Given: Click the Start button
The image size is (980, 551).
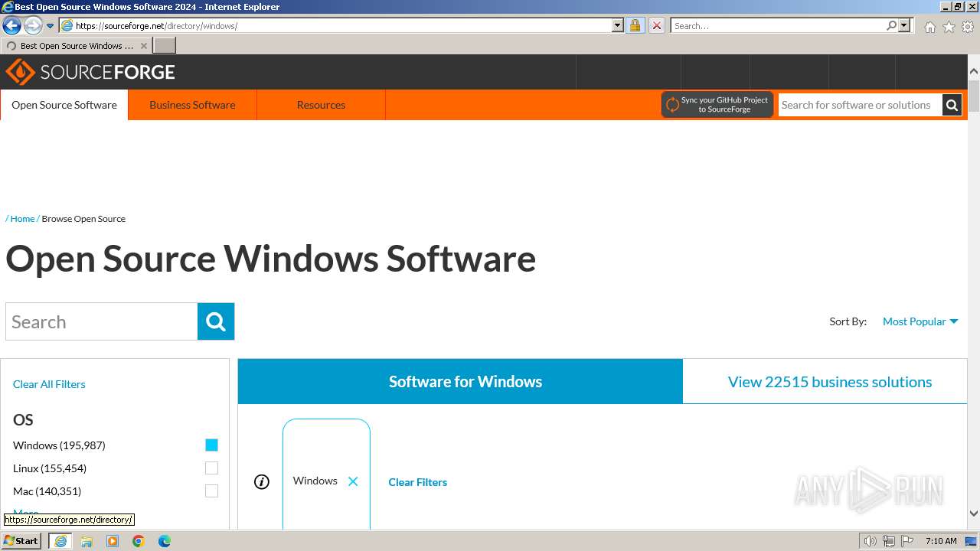Looking at the screenshot, I should click(x=21, y=540).
